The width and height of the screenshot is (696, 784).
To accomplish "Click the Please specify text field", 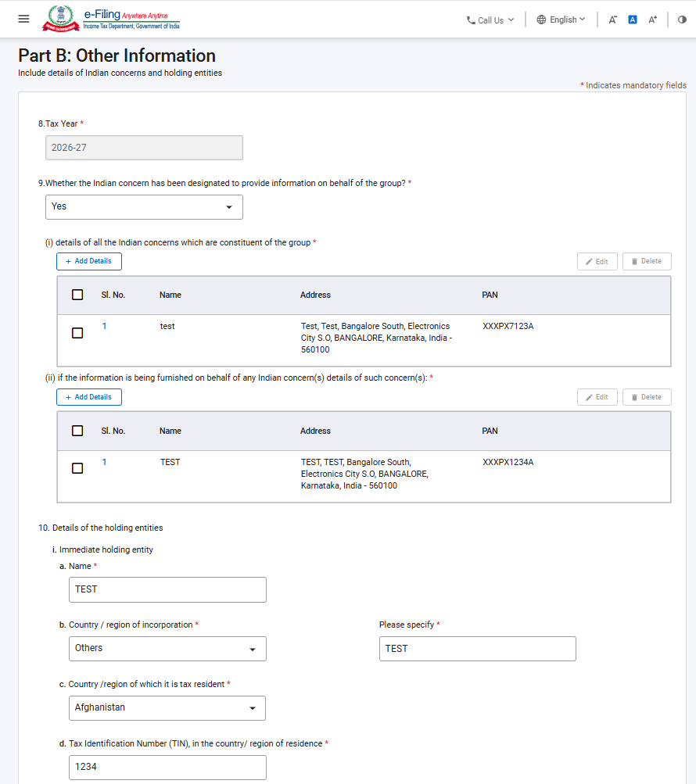I will pos(477,649).
